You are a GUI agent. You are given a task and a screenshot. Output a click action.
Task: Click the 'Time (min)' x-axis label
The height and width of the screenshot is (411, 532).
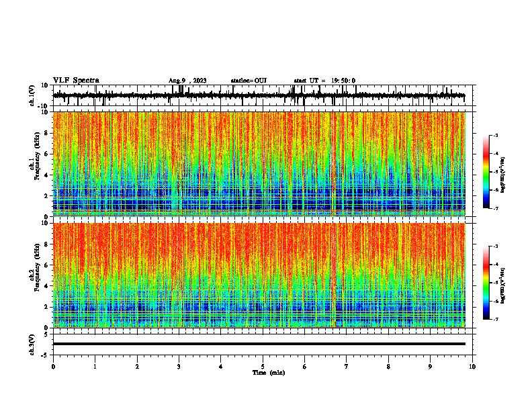pos(269,373)
